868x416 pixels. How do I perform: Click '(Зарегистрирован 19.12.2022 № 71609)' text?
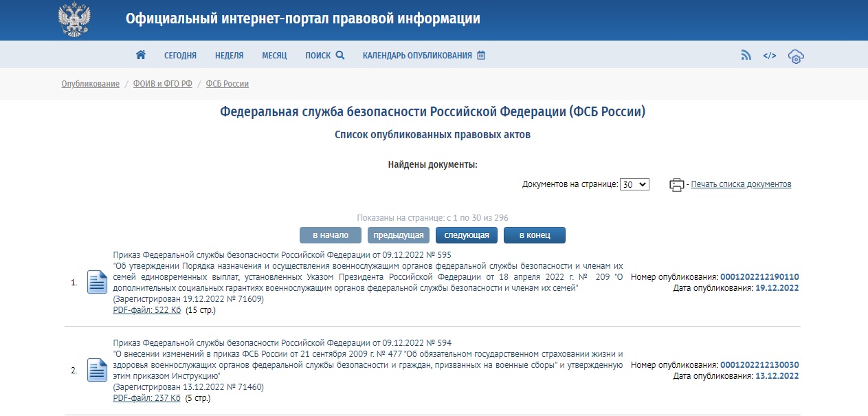click(188, 299)
